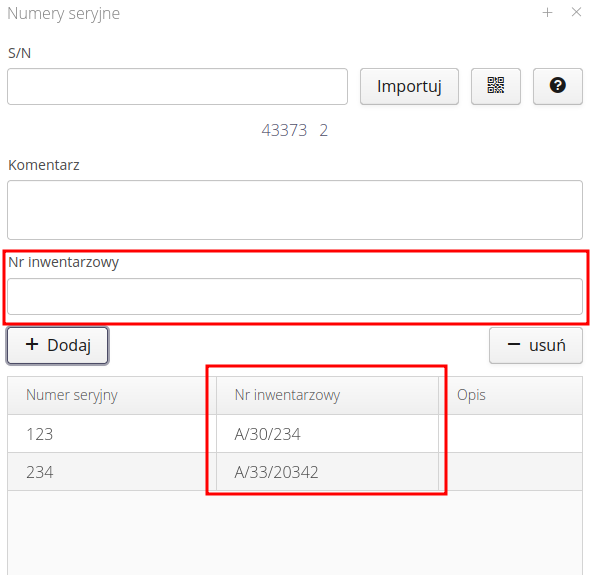Click the Dodaj button
The width and height of the screenshot is (592, 575).
[x=58, y=345]
